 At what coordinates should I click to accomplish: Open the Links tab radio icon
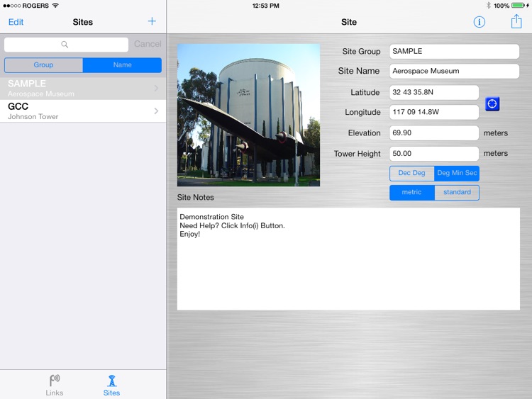(55, 381)
